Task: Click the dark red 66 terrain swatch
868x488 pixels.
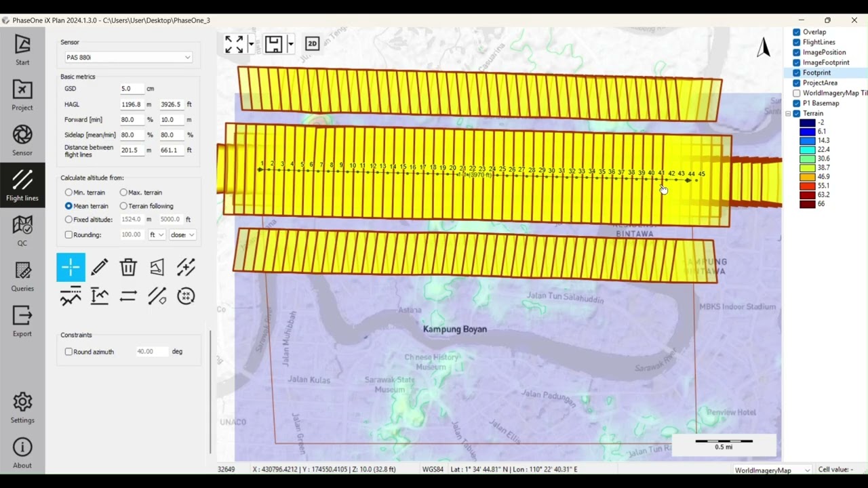Action: [807, 204]
